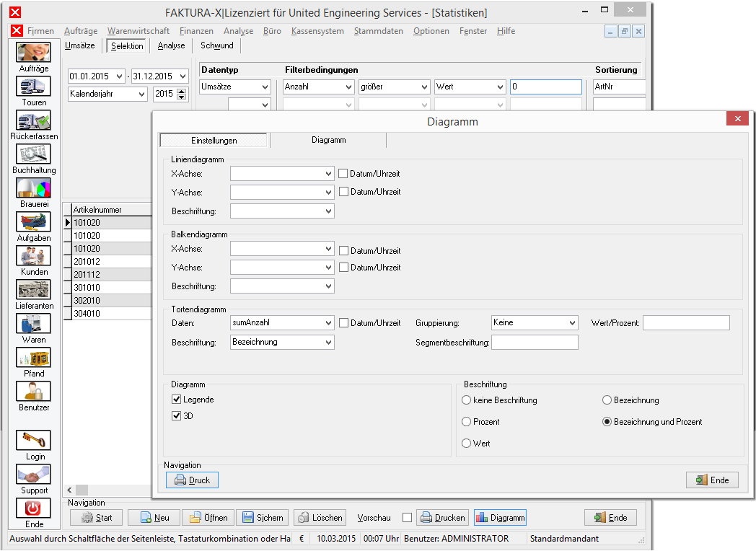
Task: Click the Login key icon
Action: (33, 440)
